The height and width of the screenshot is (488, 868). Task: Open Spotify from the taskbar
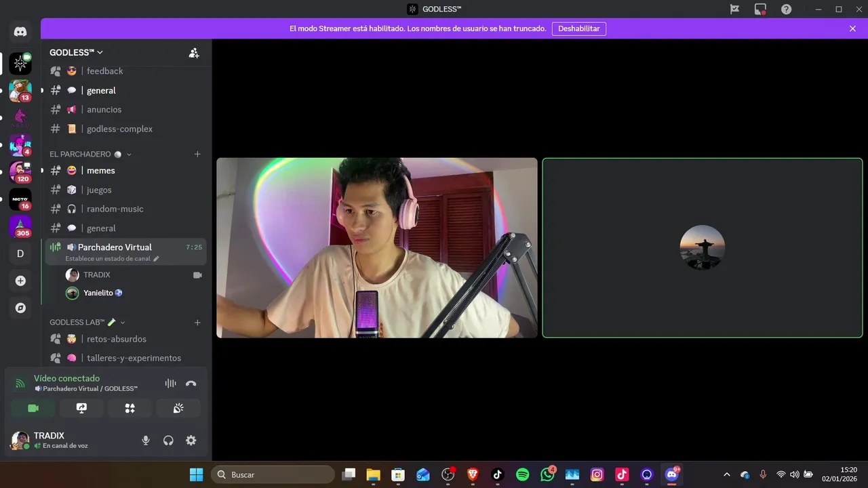(x=522, y=474)
